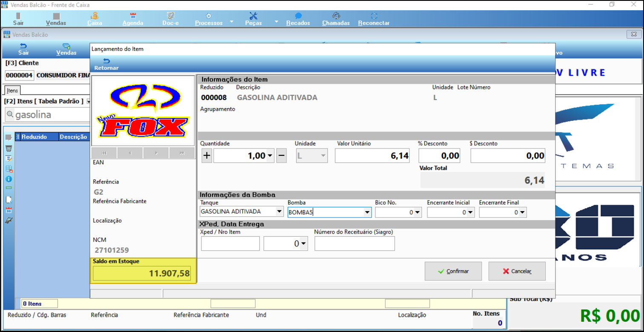Image resolution: width=644 pixels, height=332 pixels.
Task: Click the Cancelar button
Action: pos(517,271)
